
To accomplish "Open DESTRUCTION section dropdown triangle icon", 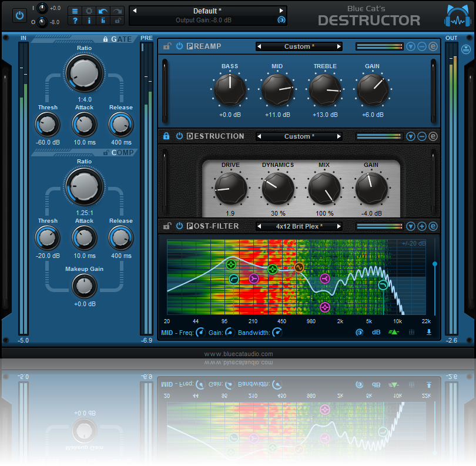I will click(x=411, y=136).
